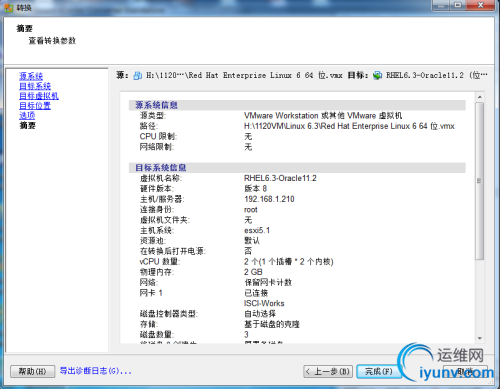500x389 pixels.
Task: Go to the 目标位置 step
Action: point(35,106)
